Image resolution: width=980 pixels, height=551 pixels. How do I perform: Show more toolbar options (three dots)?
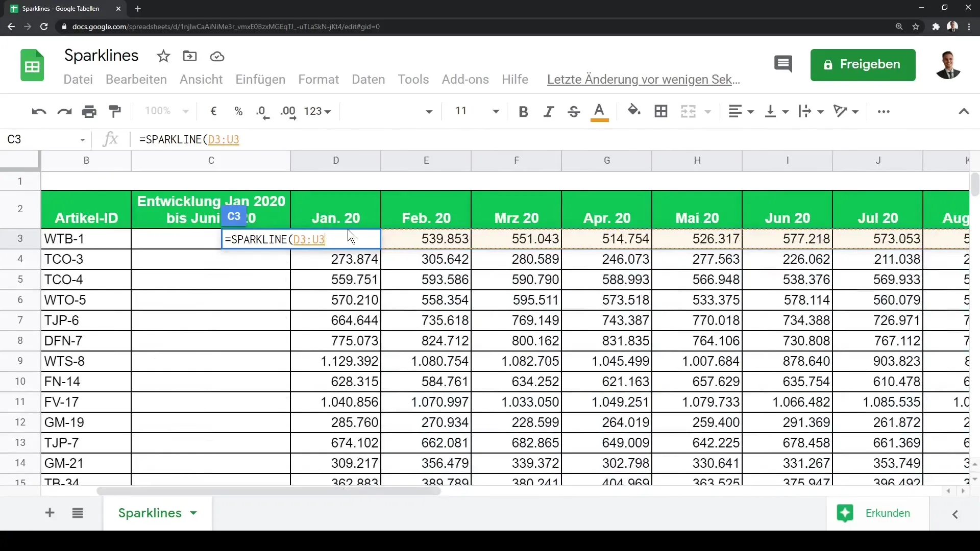click(x=884, y=112)
